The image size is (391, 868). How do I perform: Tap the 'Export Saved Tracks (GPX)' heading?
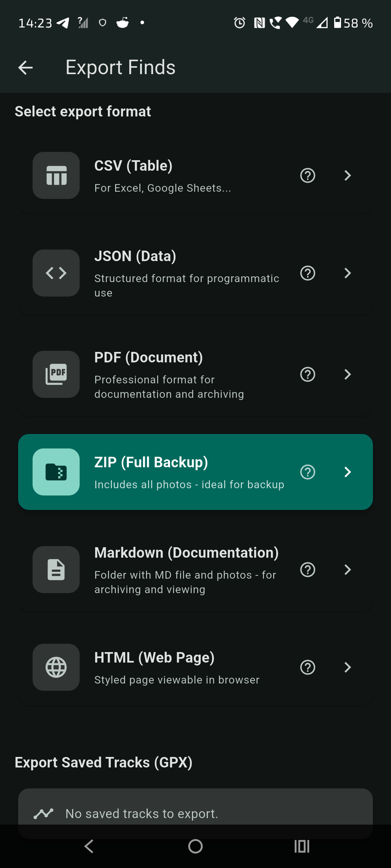tap(104, 762)
